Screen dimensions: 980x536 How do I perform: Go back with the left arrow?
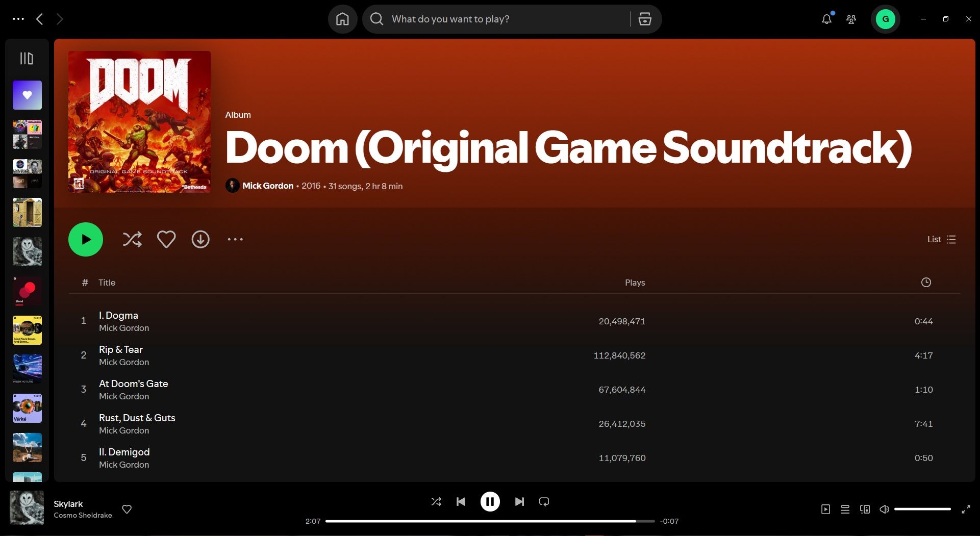coord(39,19)
